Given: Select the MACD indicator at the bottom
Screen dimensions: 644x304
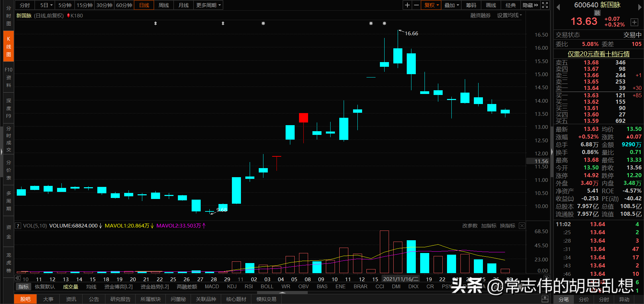Looking at the screenshot, I should (x=212, y=287).
